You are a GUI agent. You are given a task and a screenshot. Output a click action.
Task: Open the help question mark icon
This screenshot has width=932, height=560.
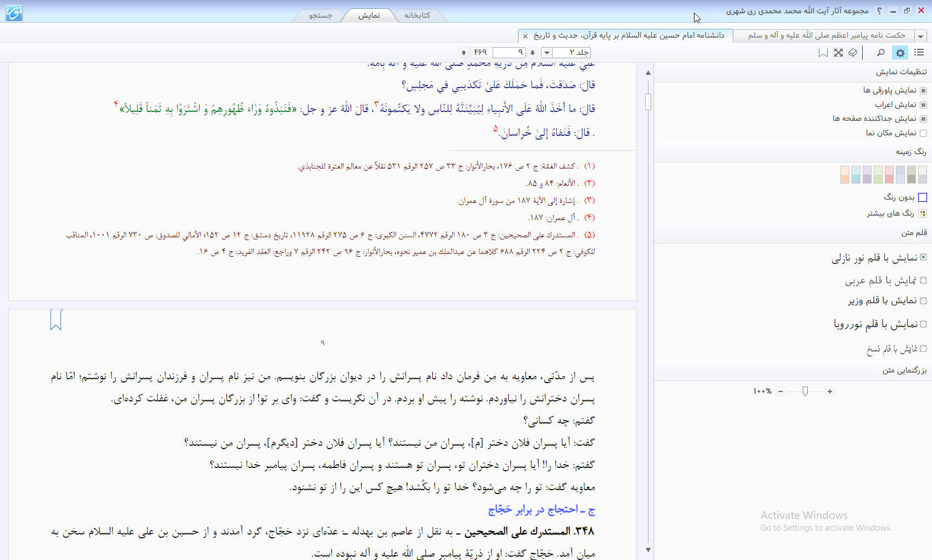point(879,11)
